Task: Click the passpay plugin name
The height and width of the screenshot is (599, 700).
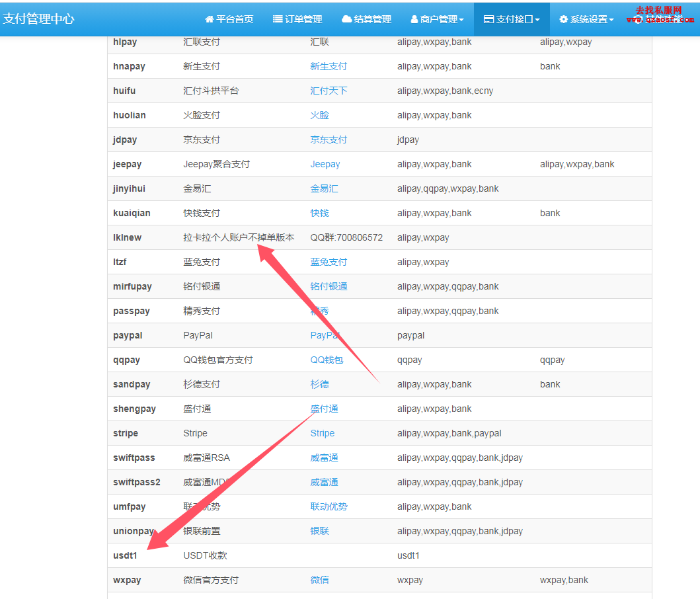Action: click(x=132, y=311)
